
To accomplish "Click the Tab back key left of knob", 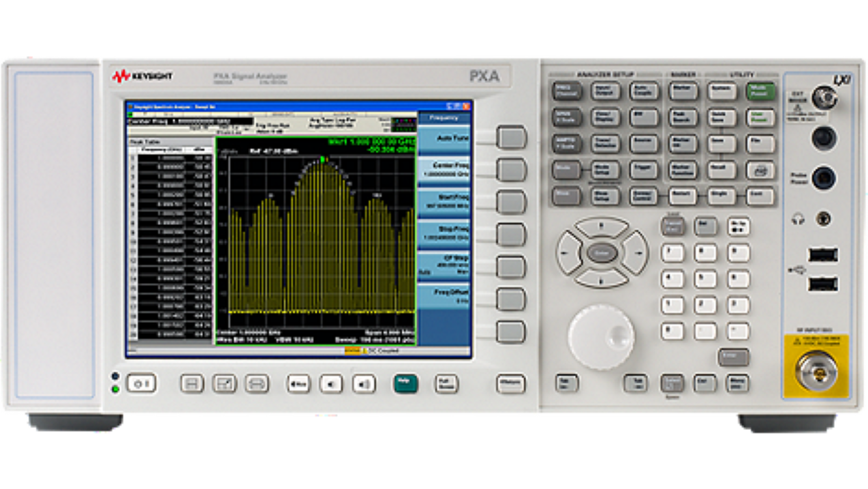I will (x=567, y=383).
